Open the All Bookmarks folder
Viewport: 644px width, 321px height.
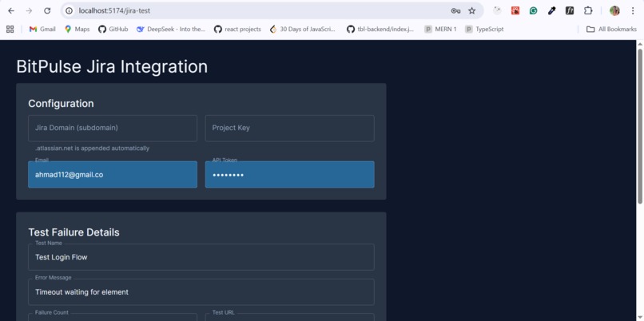(611, 29)
